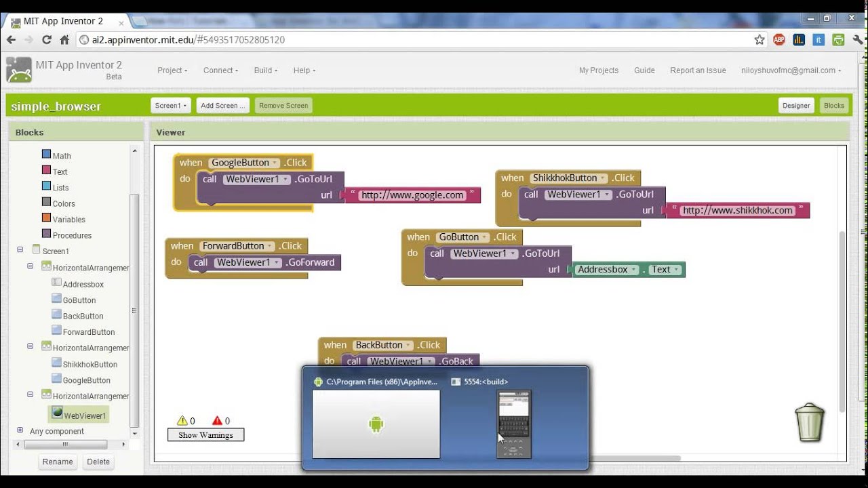Click the AdBlock Plus extension icon

tap(779, 40)
